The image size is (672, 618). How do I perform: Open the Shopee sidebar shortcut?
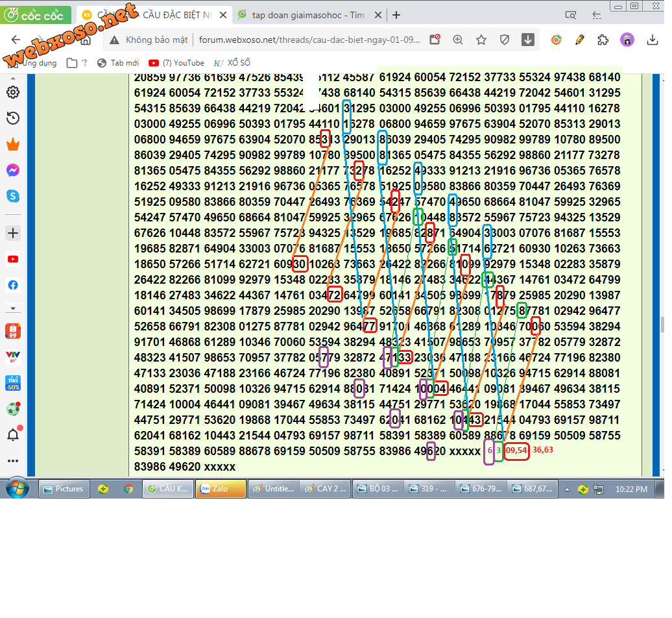(13, 331)
